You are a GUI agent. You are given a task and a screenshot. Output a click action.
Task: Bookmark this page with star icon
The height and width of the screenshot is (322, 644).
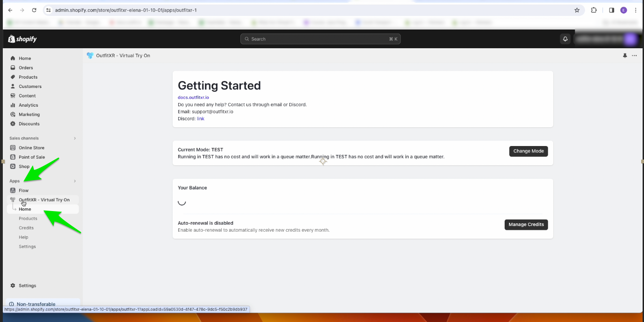point(577,10)
